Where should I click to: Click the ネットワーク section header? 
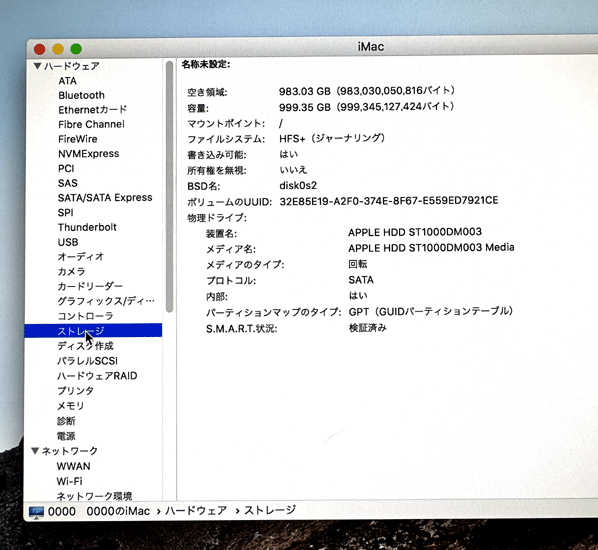click(x=70, y=451)
